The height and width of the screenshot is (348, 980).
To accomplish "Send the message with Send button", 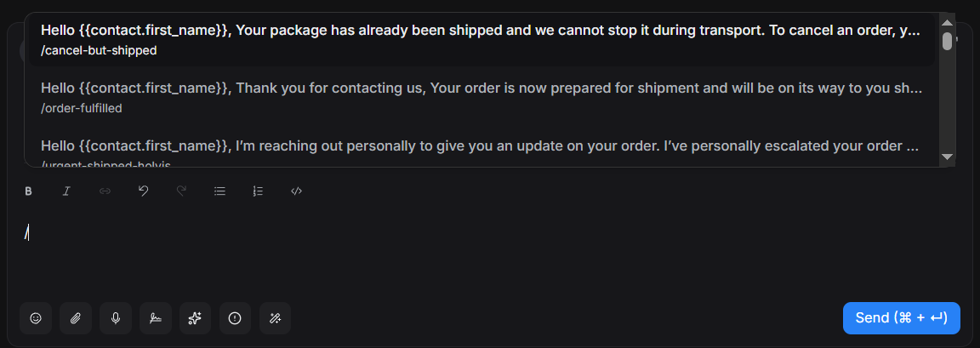I will pyautogui.click(x=901, y=318).
